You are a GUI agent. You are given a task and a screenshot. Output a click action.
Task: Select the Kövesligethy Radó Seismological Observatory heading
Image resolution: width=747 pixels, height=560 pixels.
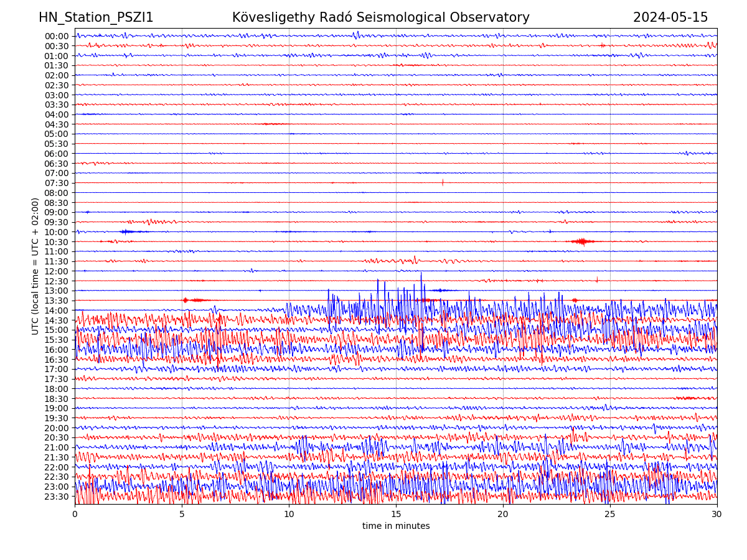[380, 17]
